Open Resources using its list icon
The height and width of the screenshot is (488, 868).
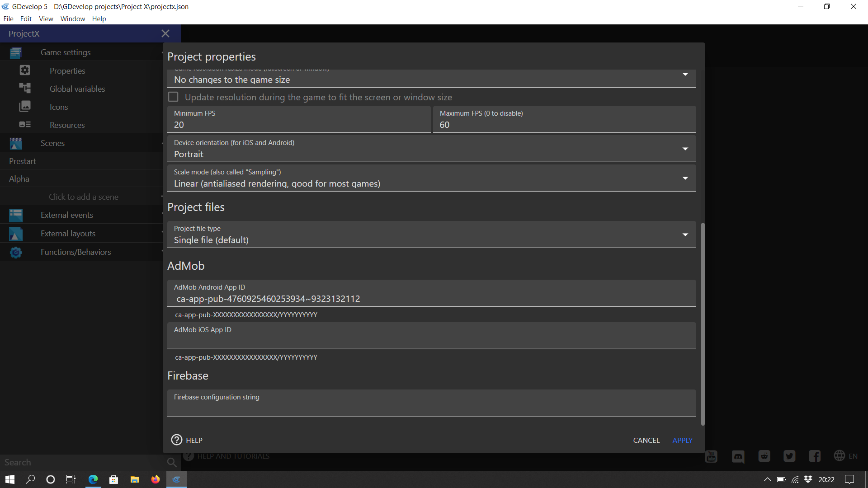(x=25, y=125)
